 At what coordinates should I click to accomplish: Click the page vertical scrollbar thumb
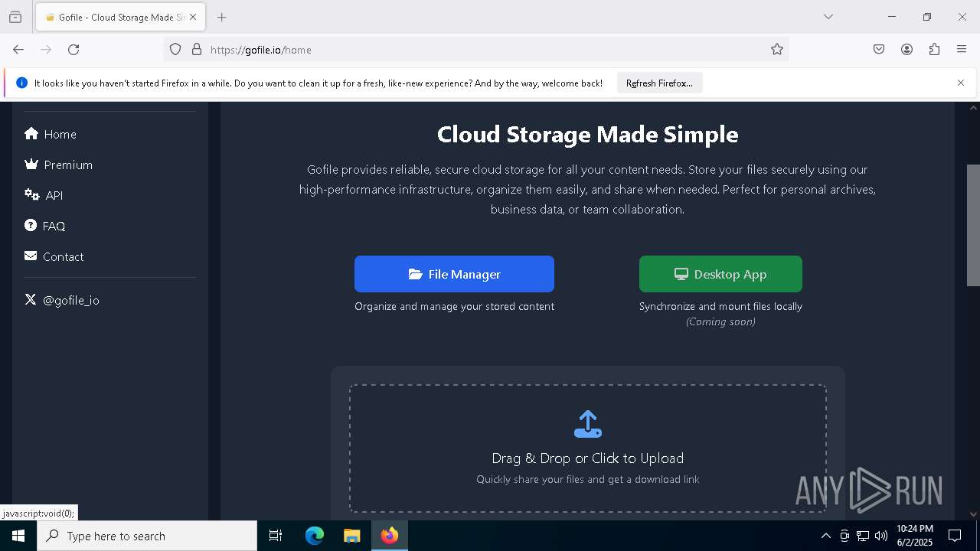pos(973,225)
